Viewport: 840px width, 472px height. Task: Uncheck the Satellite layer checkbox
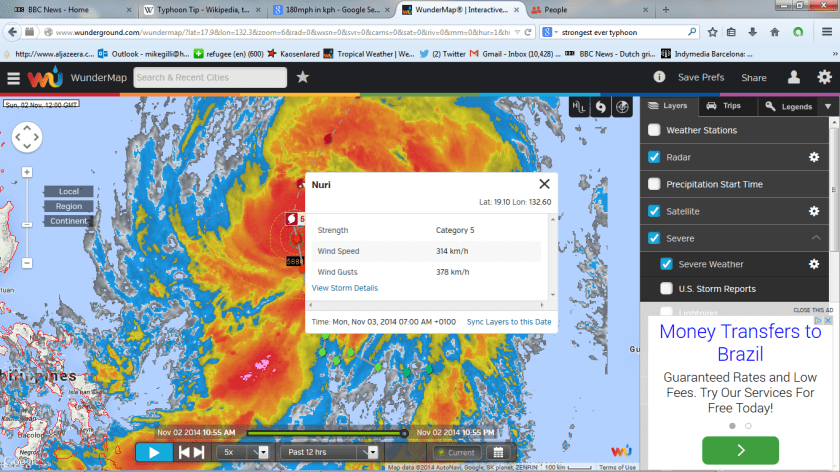(654, 211)
